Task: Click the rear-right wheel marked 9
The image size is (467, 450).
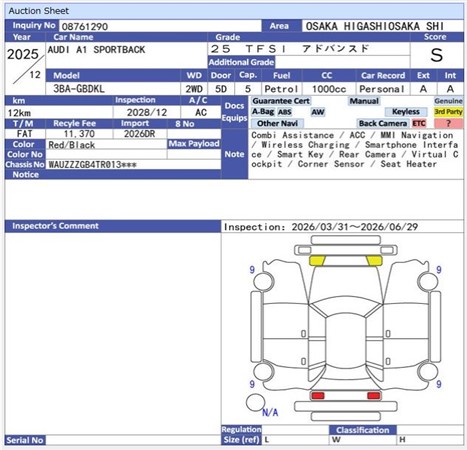Action: coord(428,372)
